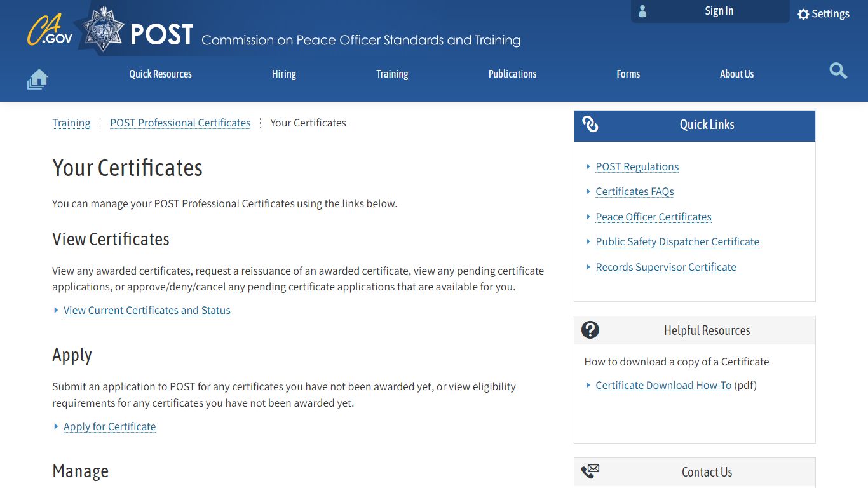Open the Apply for Certificate link
The height and width of the screenshot is (488, 868).
(109, 426)
